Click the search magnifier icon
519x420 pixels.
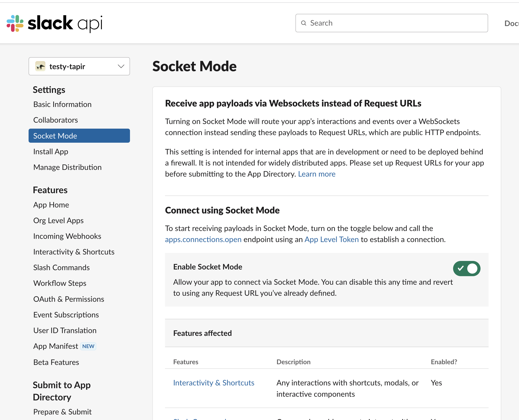tap(304, 23)
